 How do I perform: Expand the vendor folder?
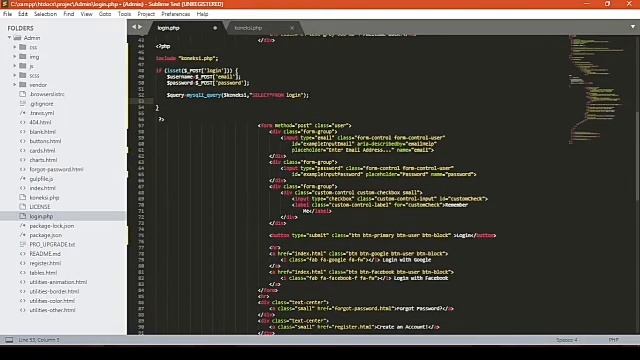[15, 84]
